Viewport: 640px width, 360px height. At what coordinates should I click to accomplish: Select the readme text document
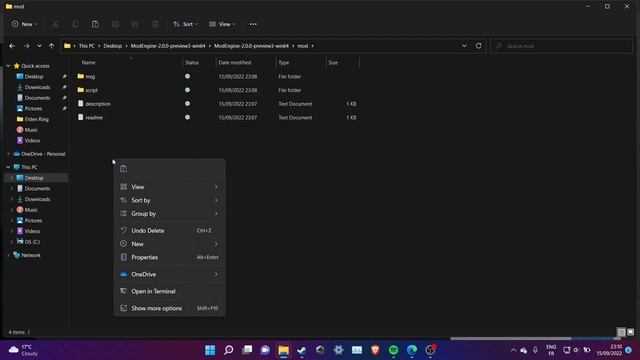[90, 117]
